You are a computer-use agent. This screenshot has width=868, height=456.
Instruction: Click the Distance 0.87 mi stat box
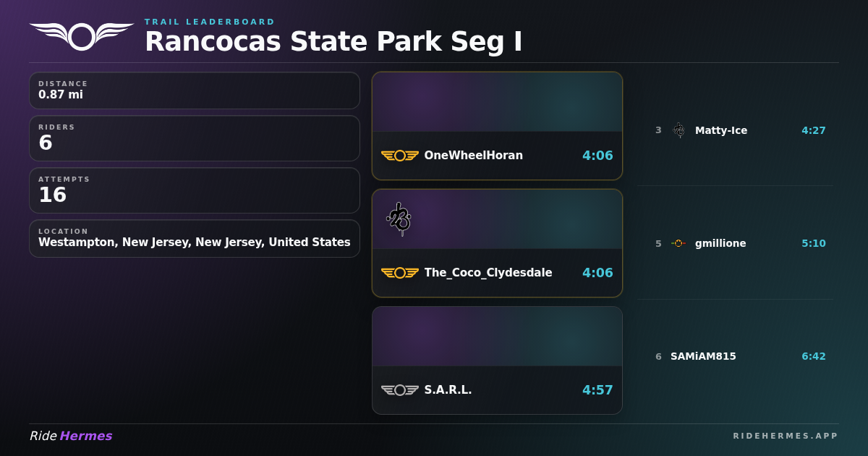point(195,90)
